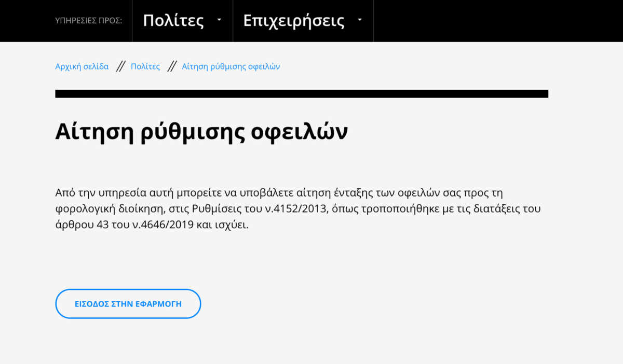Click the thick black divider bar
Viewport: 623px width, 364px height.
click(302, 94)
